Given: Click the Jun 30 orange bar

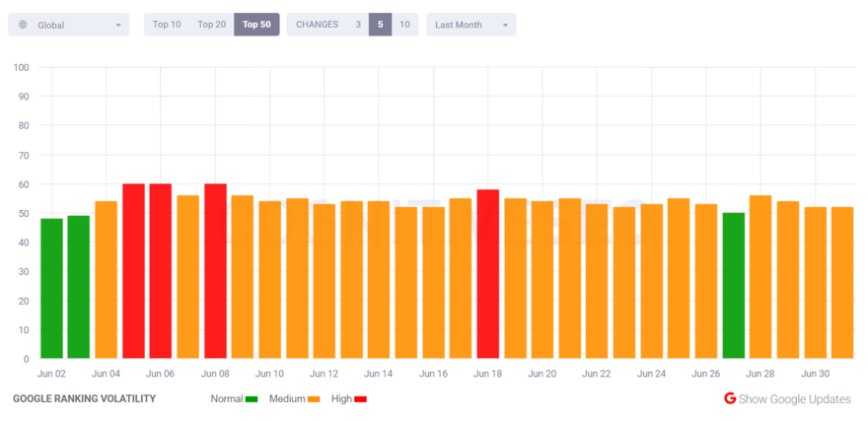Looking at the screenshot, I should point(815,283).
